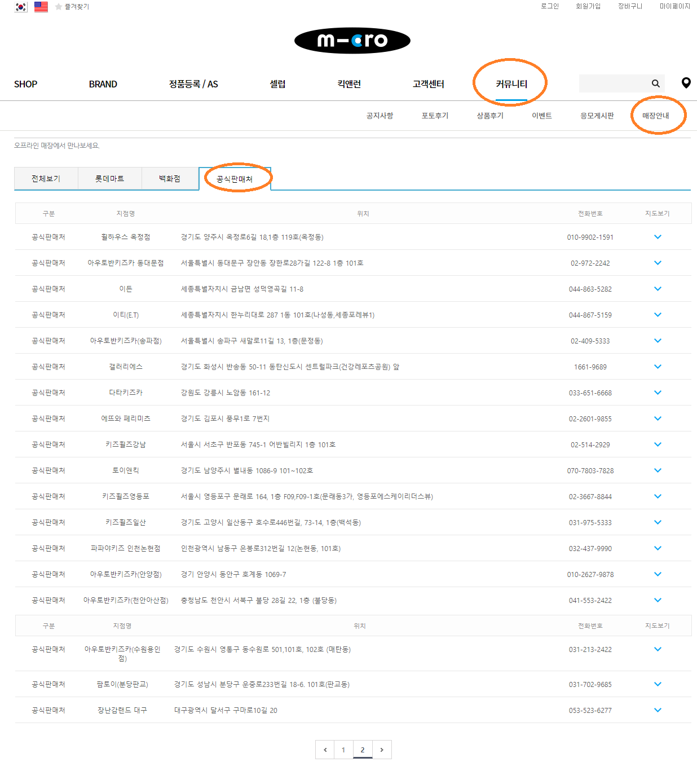Go to 매장안내 submenu
697x784 pixels.
pos(656,116)
